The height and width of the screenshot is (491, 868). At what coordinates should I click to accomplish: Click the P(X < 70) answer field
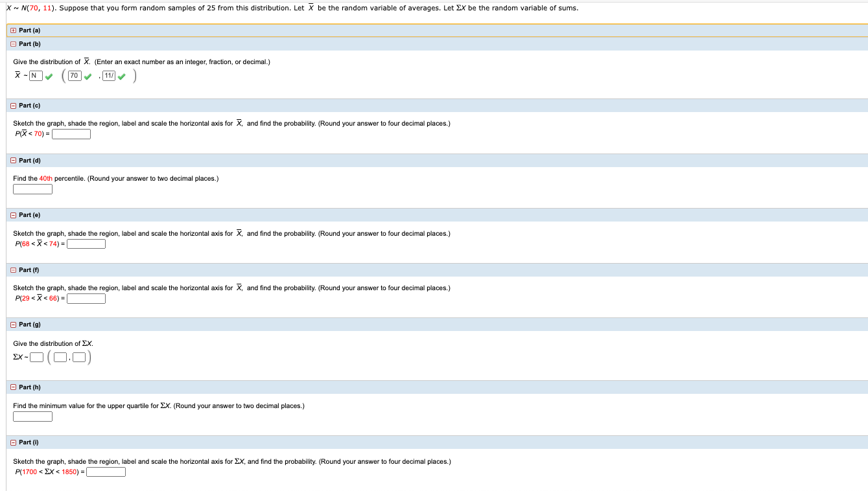pyautogui.click(x=71, y=134)
